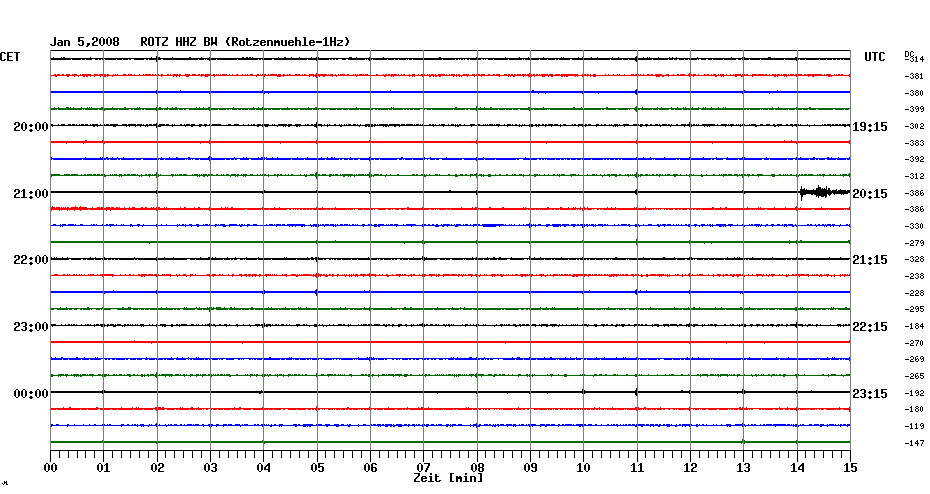Click the UTC timezone label
Image resolution: width=930 pixels, height=494 pixels.
[874, 57]
